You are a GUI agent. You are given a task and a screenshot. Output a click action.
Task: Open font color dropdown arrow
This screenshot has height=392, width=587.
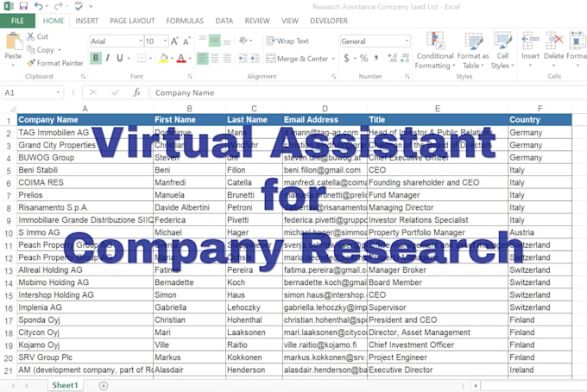190,59
